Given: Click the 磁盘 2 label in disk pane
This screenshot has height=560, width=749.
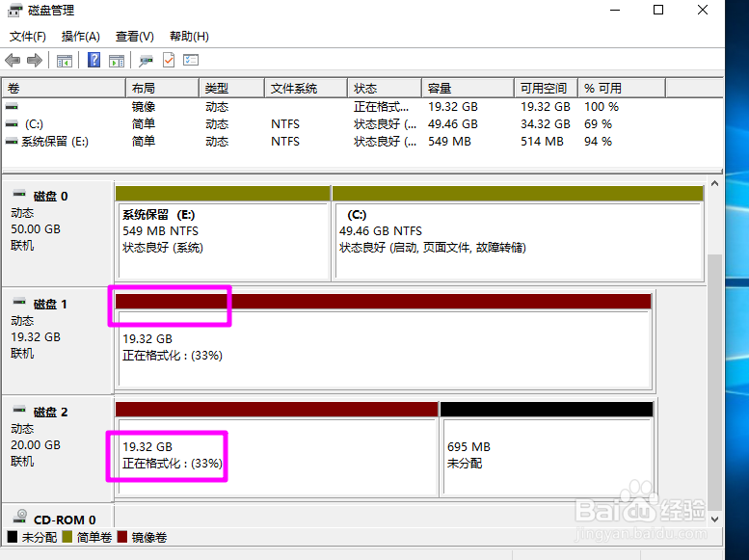Looking at the screenshot, I should 51,413.
